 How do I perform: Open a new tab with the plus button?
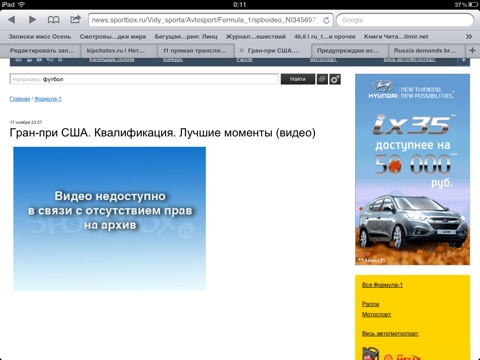click(x=472, y=50)
